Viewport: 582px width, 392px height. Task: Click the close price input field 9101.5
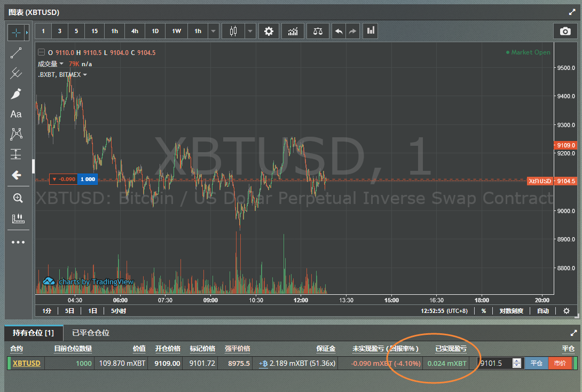point(496,363)
